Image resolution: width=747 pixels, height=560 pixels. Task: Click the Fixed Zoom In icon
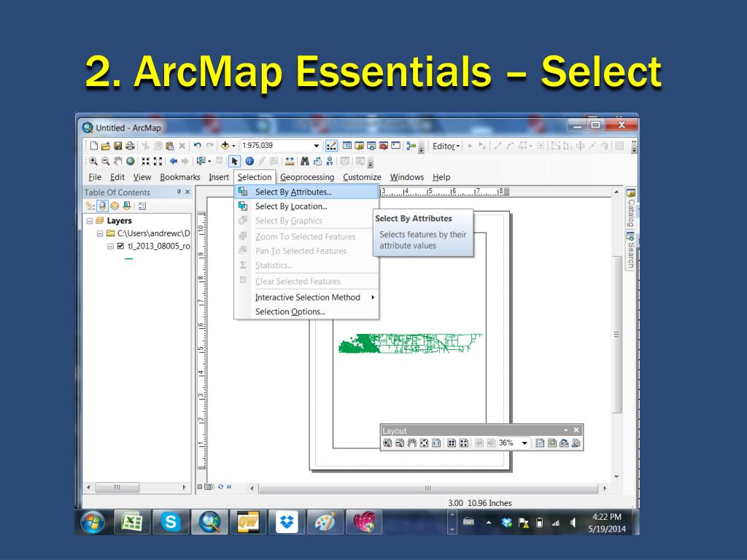point(146,161)
